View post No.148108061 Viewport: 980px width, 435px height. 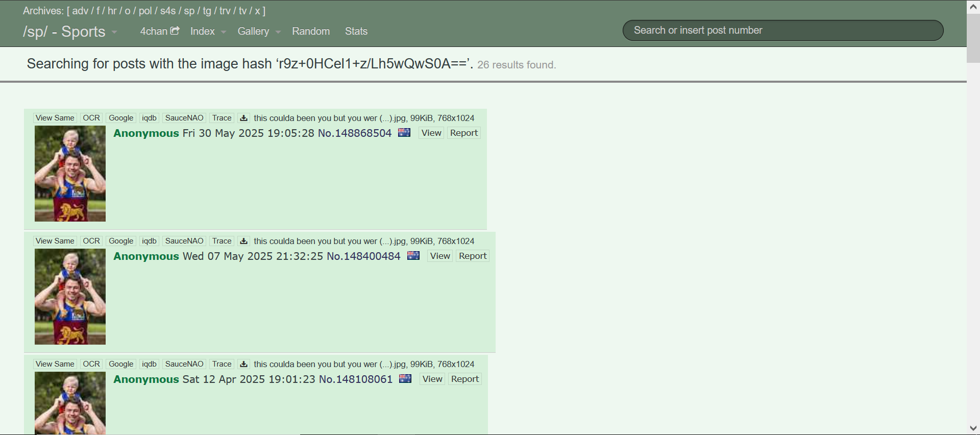(x=432, y=379)
